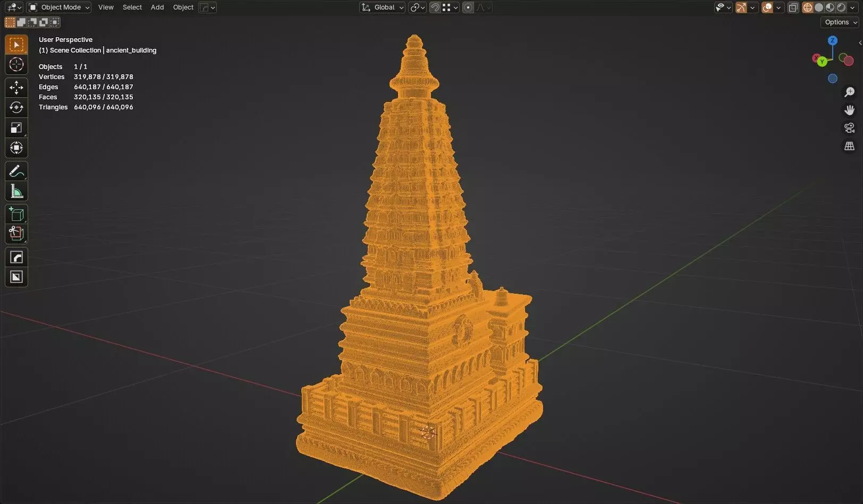Open the Object Mode dropdown
The image size is (863, 504).
[59, 7]
